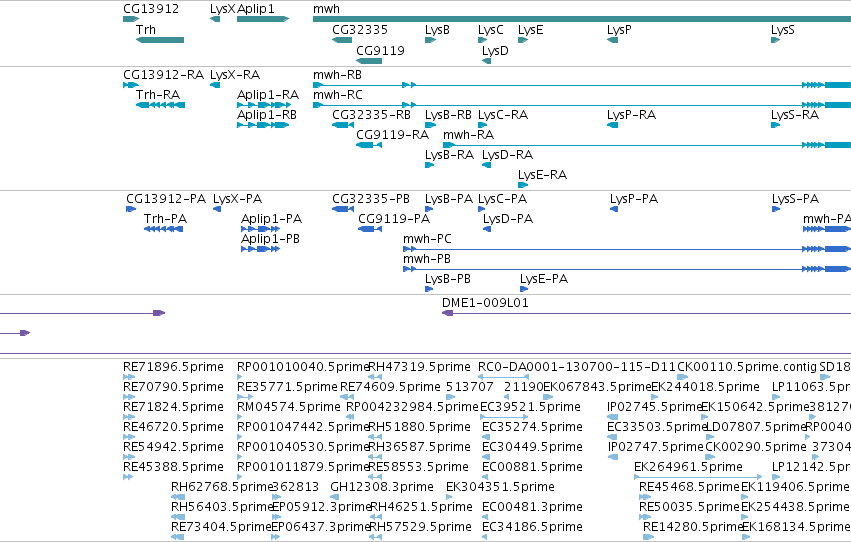Select EST RE14280.5prime
The image size is (851, 542).
point(649,537)
